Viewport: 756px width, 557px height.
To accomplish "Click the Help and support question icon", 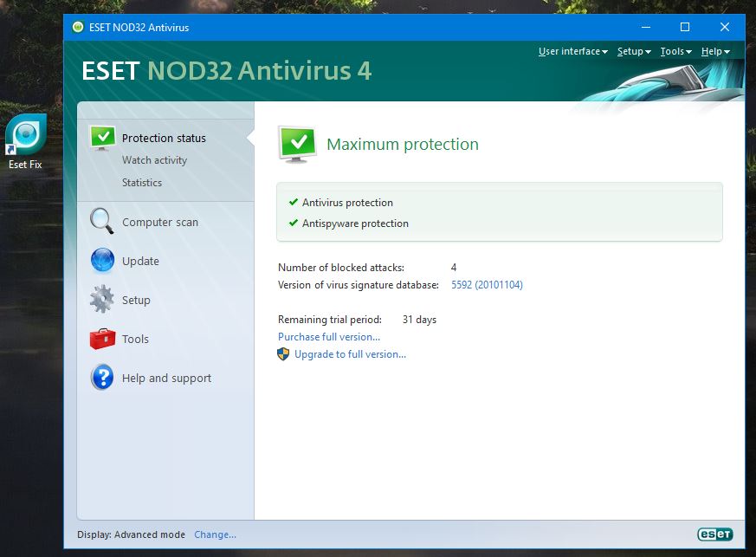I will (x=102, y=377).
